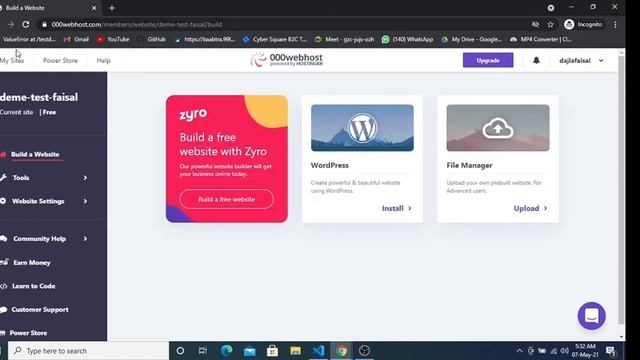Open Power Store in the top navigation
This screenshot has height=360, width=640.
(x=60, y=60)
